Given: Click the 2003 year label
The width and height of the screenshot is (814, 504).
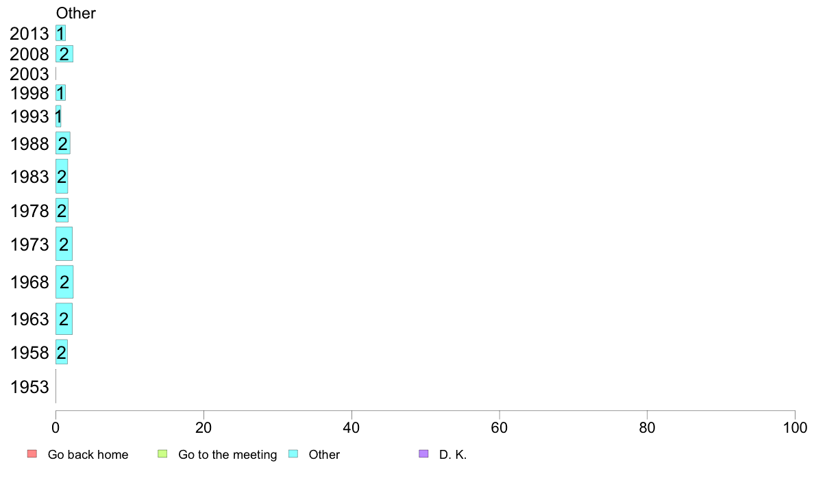Looking at the screenshot, I should tap(29, 74).
